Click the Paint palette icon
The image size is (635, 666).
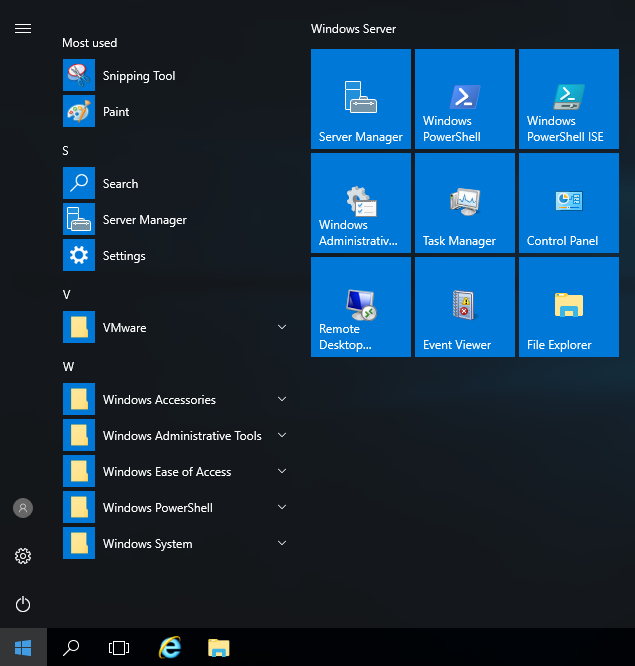pyautogui.click(x=79, y=111)
